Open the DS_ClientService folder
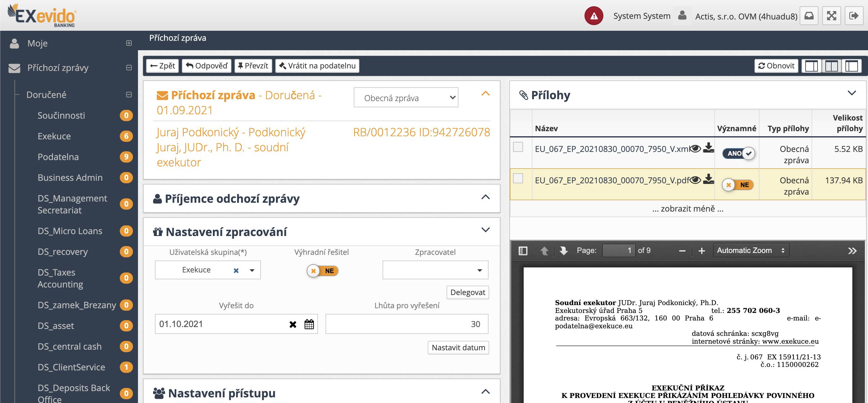The width and height of the screenshot is (868, 403). pyautogui.click(x=71, y=367)
